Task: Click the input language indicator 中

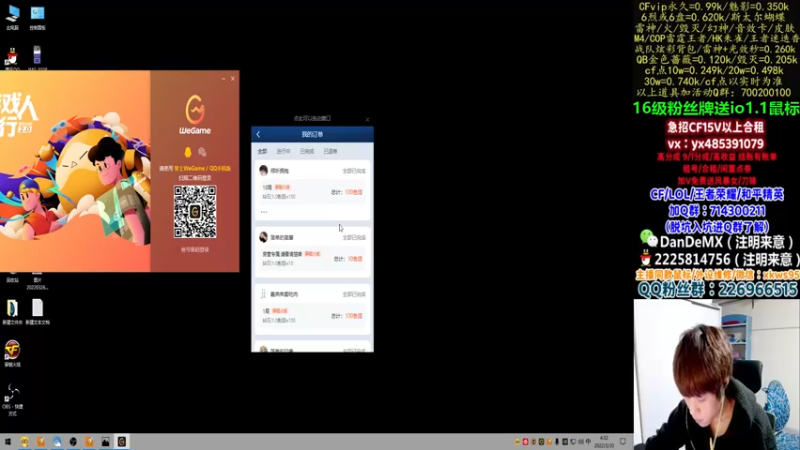Action: [x=588, y=442]
